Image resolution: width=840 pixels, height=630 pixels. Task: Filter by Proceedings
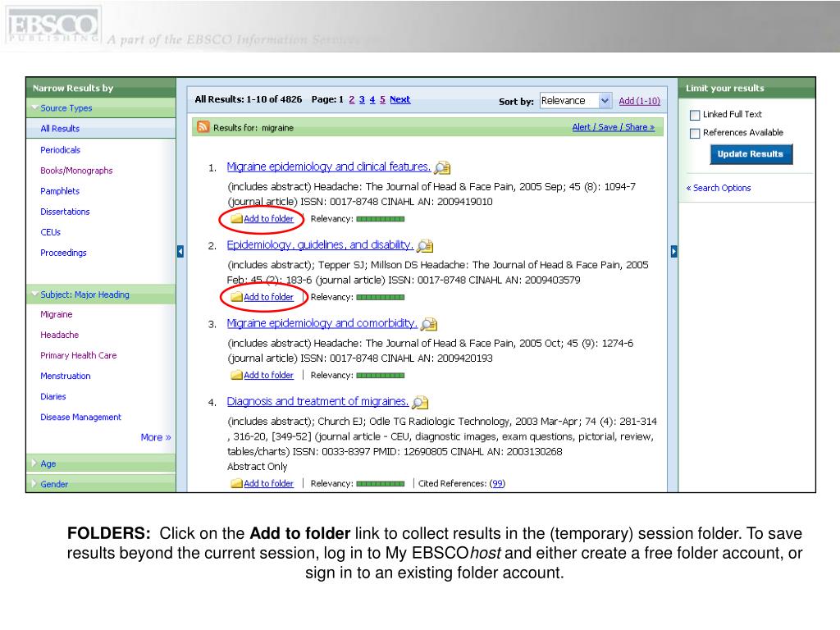click(x=63, y=253)
